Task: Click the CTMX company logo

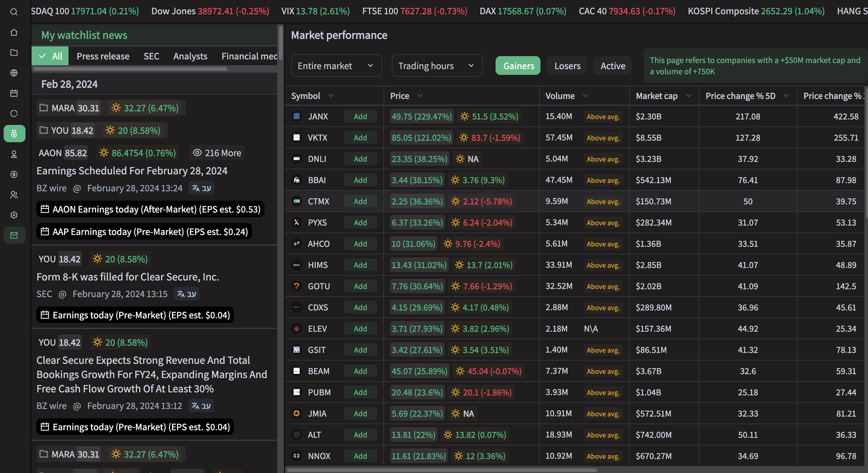Action: click(x=297, y=201)
